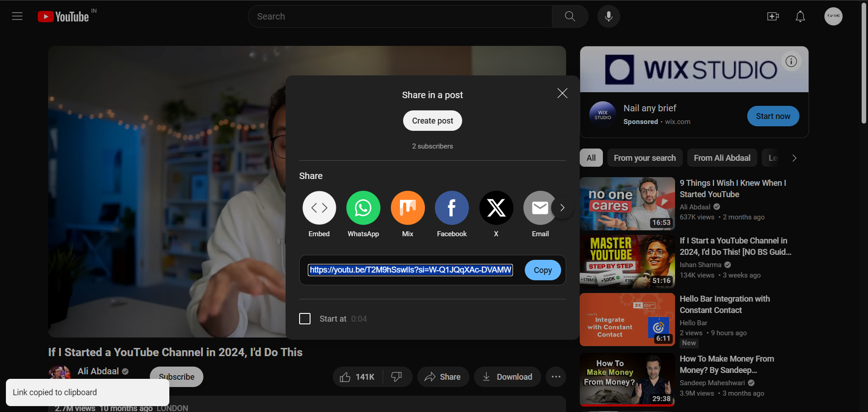Open the notifications bell

(800, 16)
